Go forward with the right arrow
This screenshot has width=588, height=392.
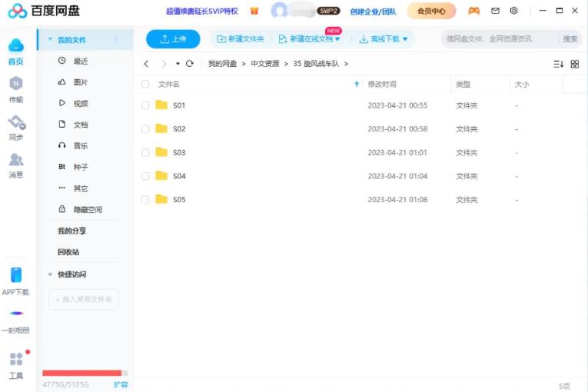tap(164, 64)
